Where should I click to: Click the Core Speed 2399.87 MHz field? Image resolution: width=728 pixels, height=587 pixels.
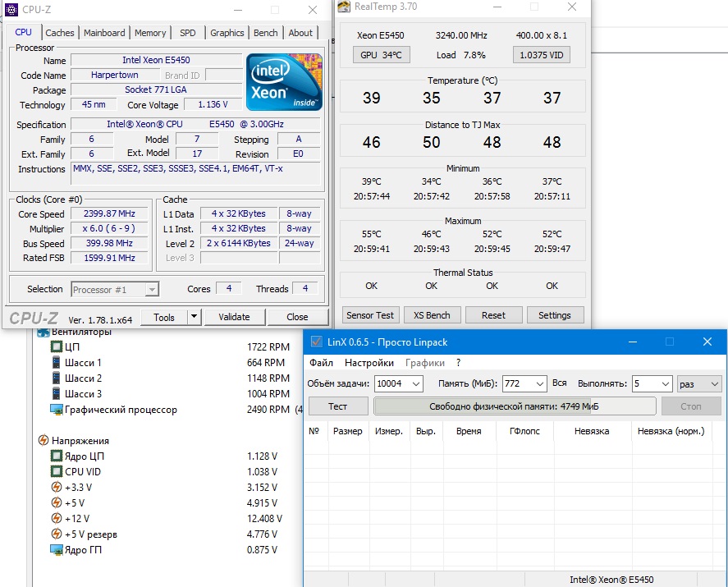[x=110, y=213]
